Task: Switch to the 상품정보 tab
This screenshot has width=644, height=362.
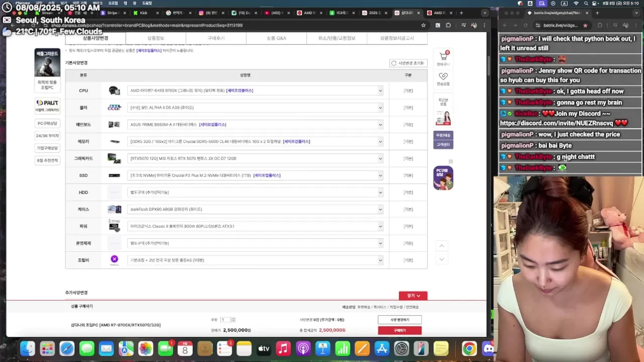Action: point(155,38)
